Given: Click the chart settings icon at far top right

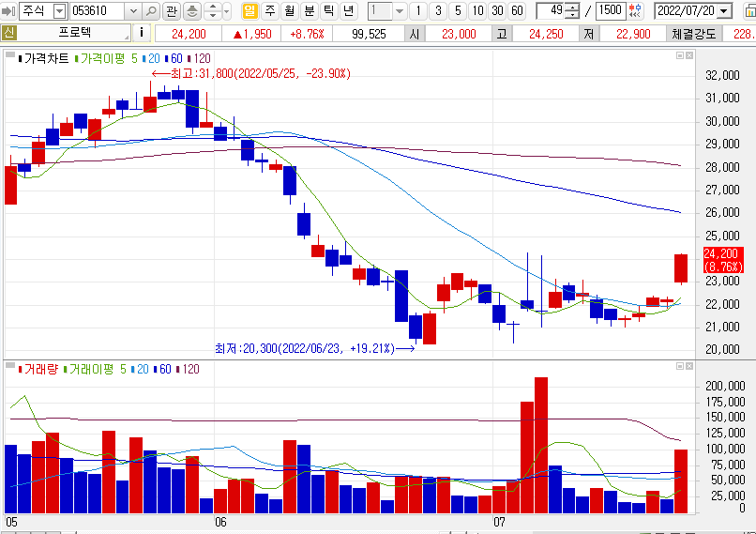Looking at the screenshot, I should tap(750, 11).
